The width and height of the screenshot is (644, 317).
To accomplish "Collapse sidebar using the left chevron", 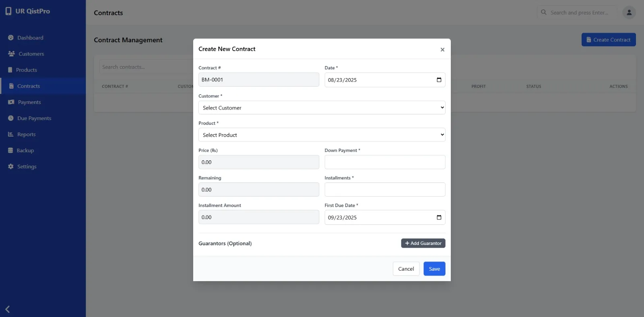I will [8, 309].
